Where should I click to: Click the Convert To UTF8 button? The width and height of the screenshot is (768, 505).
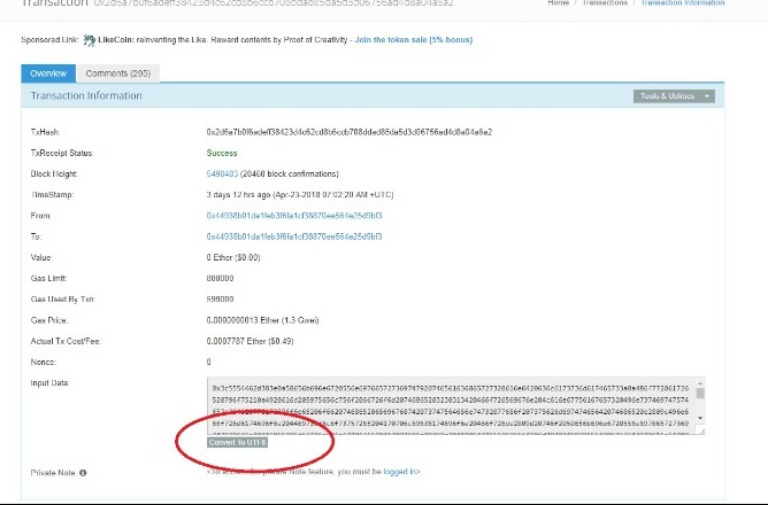238,442
